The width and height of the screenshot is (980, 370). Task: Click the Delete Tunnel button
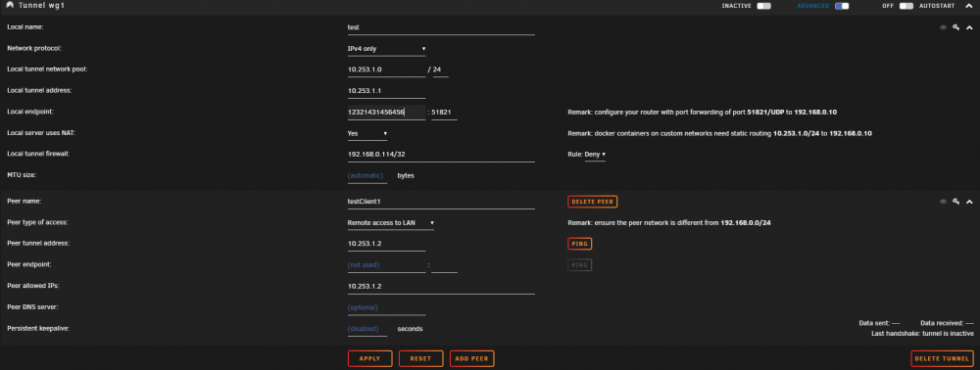pyautogui.click(x=942, y=359)
